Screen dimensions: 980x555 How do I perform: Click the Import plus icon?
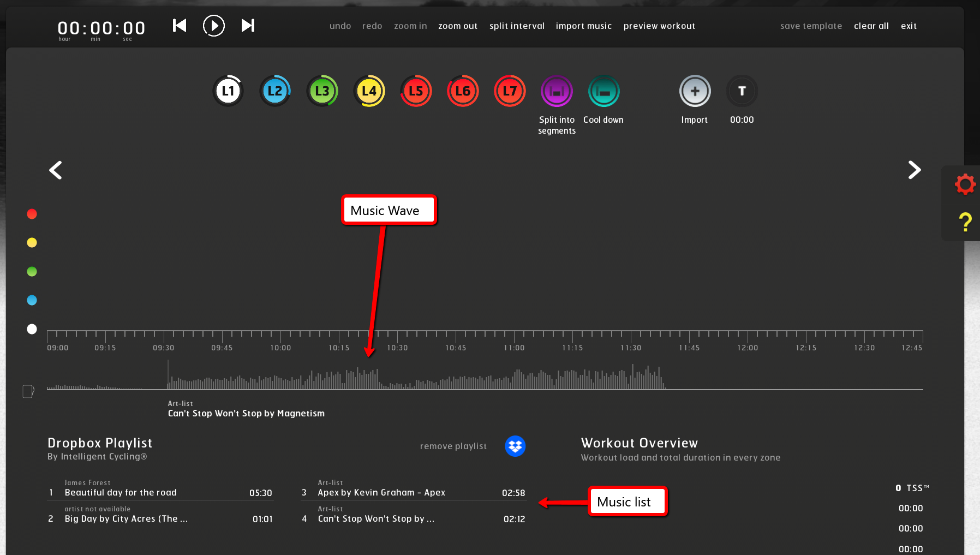[695, 91]
